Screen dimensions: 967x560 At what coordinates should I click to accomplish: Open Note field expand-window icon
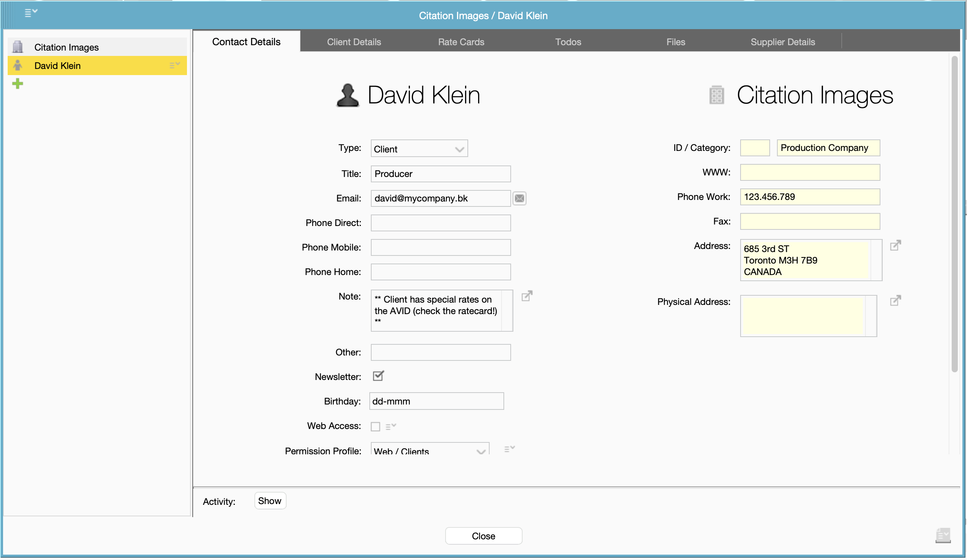pos(526,296)
